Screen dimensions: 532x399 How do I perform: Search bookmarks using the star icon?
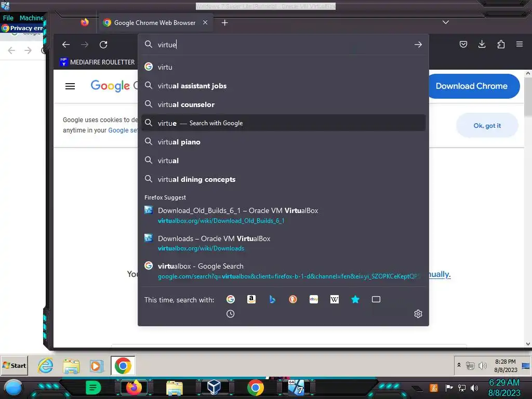pos(355,299)
